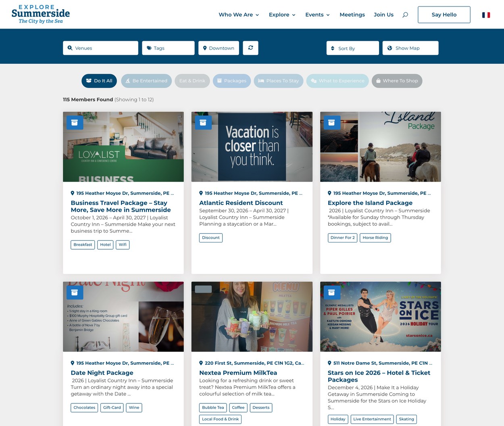Viewport: 504px width, 426px height.
Task: Select the Where To Shop category filter
Action: click(x=397, y=81)
